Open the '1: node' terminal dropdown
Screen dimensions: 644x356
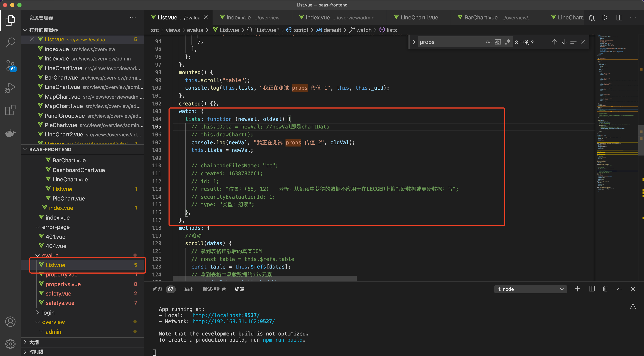point(531,289)
